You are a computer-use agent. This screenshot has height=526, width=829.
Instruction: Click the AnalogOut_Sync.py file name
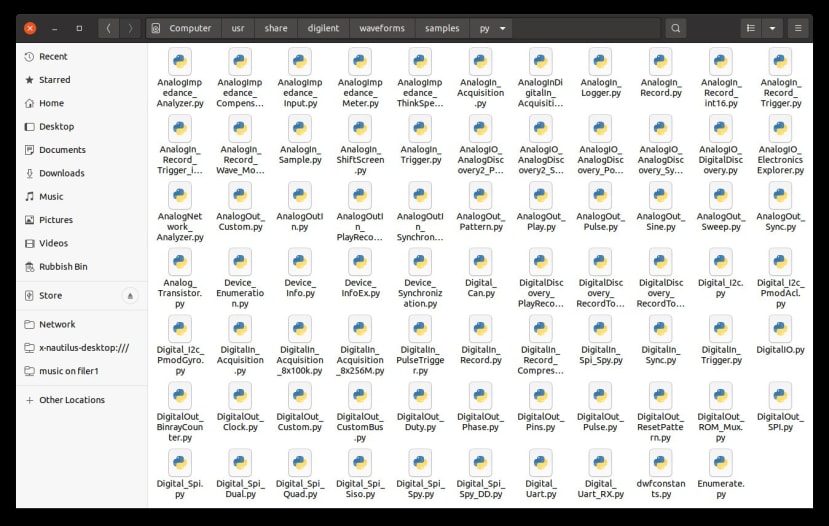[x=780, y=221]
